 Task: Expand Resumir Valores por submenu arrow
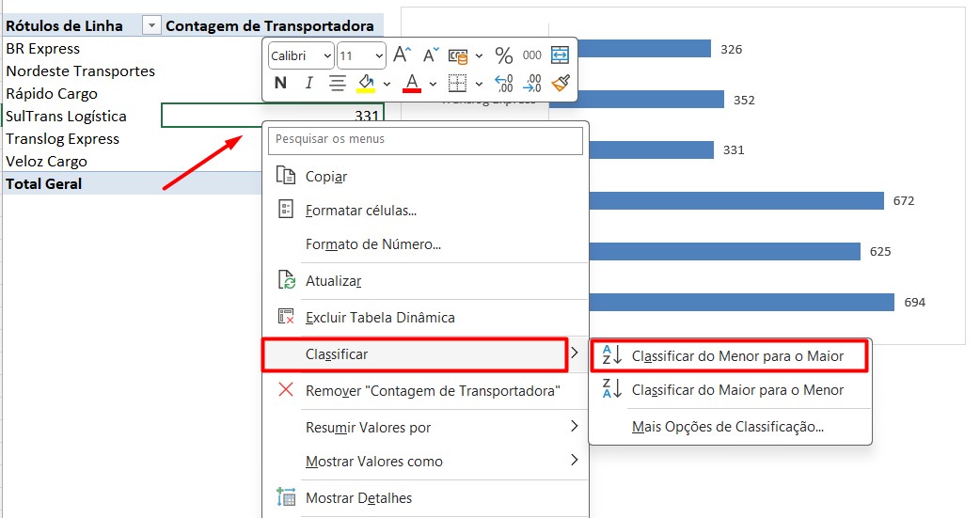(x=575, y=426)
